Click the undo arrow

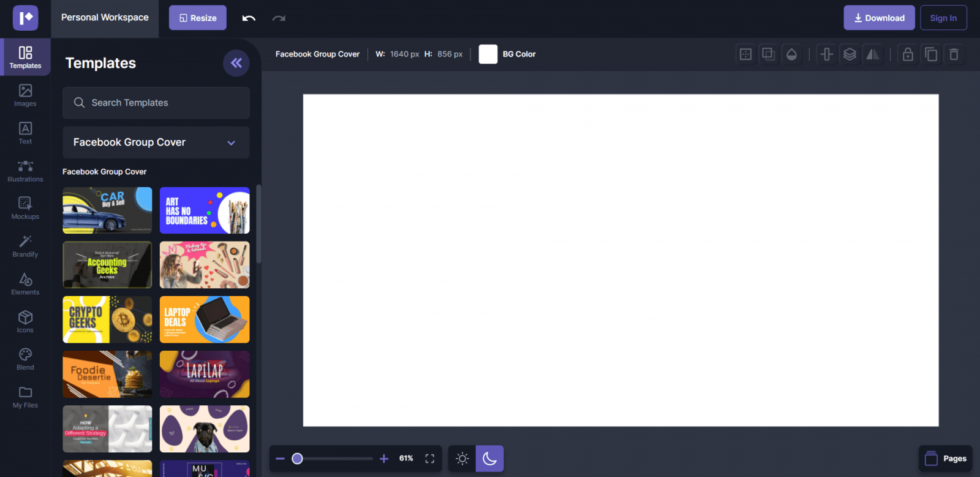click(x=249, y=18)
